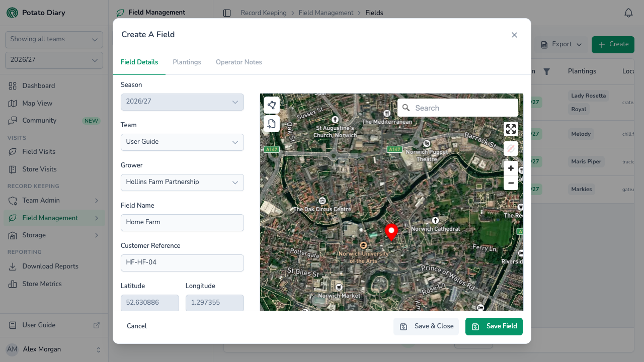Click the import file icon on map
Viewport: 644px width, 362px height.
click(272, 124)
